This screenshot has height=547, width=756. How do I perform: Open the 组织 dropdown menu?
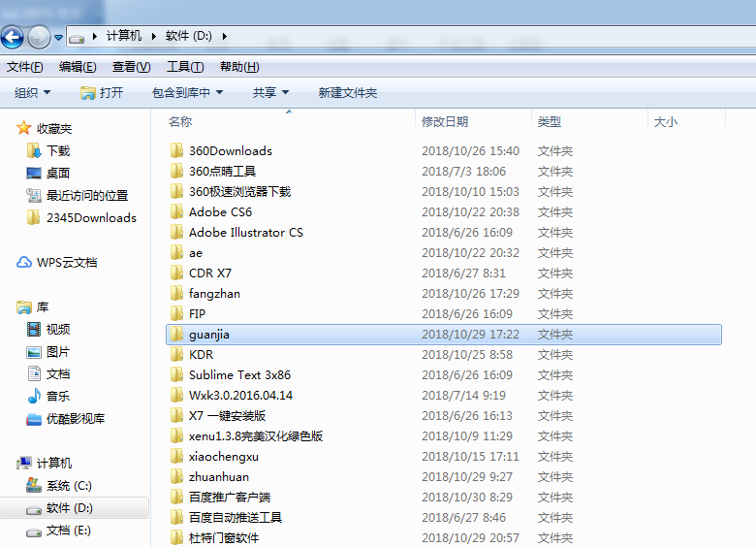pos(32,92)
